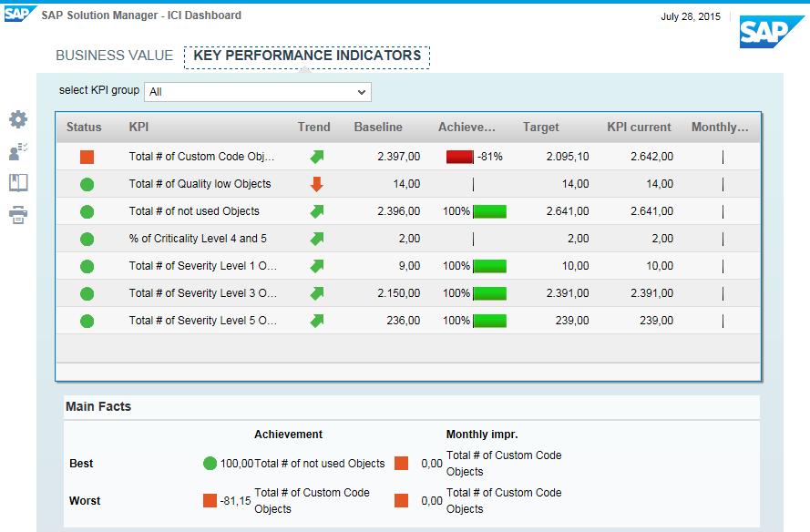Click green status circle of Quality low Objects
Screen dimensions: 810x532
(x=87, y=184)
